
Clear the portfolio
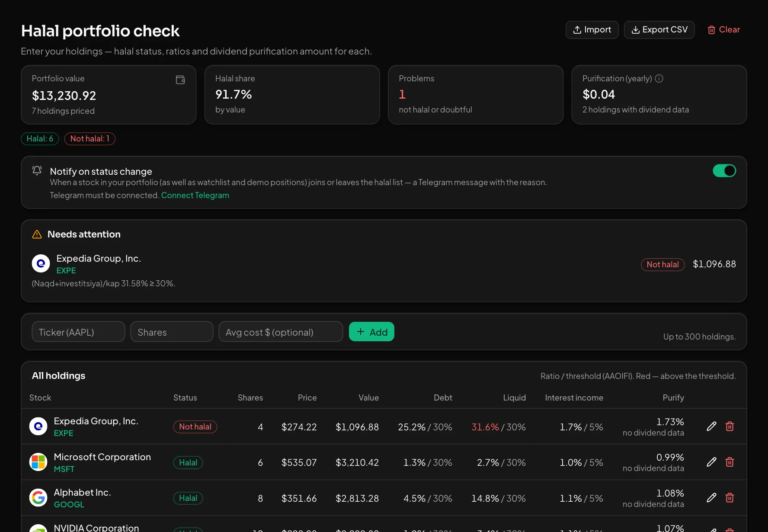(x=723, y=30)
